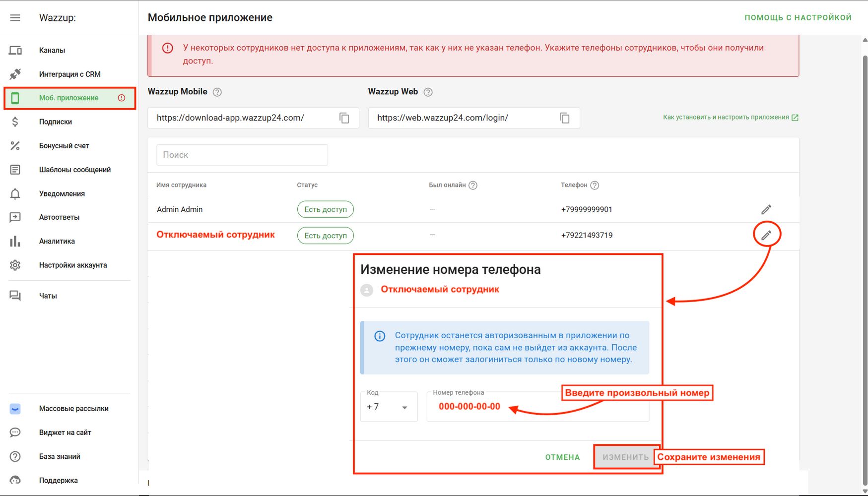Open Как установить и настроить приложения link
The width and height of the screenshot is (868, 496).
click(x=731, y=118)
